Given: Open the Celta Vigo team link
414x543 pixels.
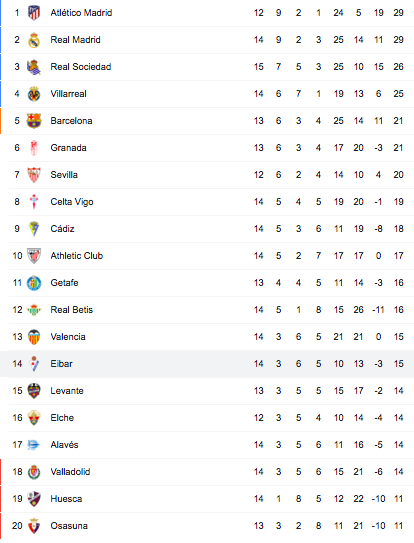Looking at the screenshot, I should pos(72,202).
